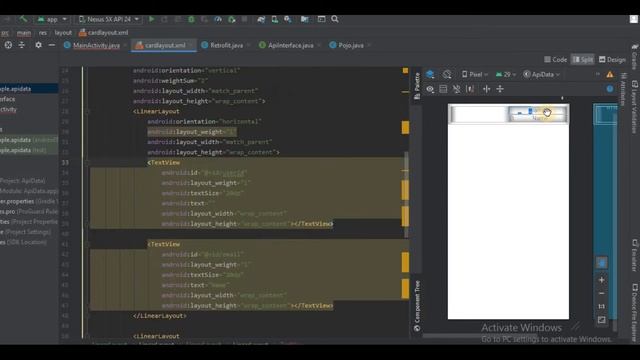Click the Stop red square icon
The image size is (640, 360).
[x=244, y=19]
